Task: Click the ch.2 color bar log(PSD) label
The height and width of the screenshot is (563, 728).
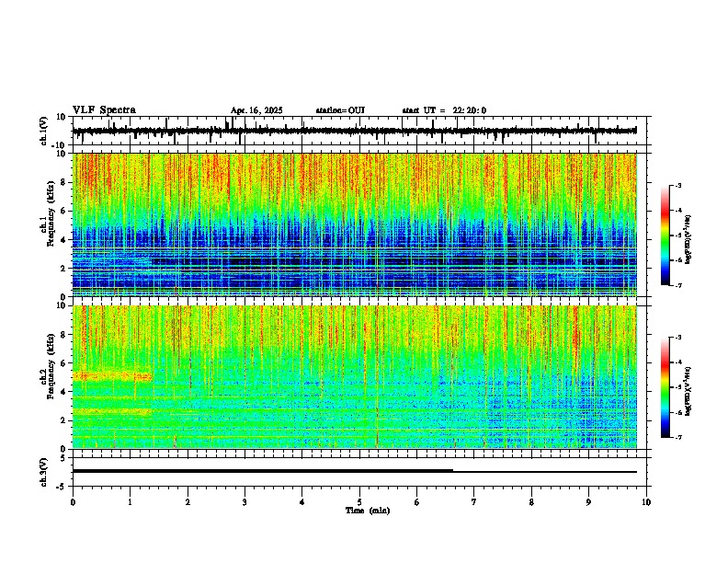Action: [x=688, y=391]
